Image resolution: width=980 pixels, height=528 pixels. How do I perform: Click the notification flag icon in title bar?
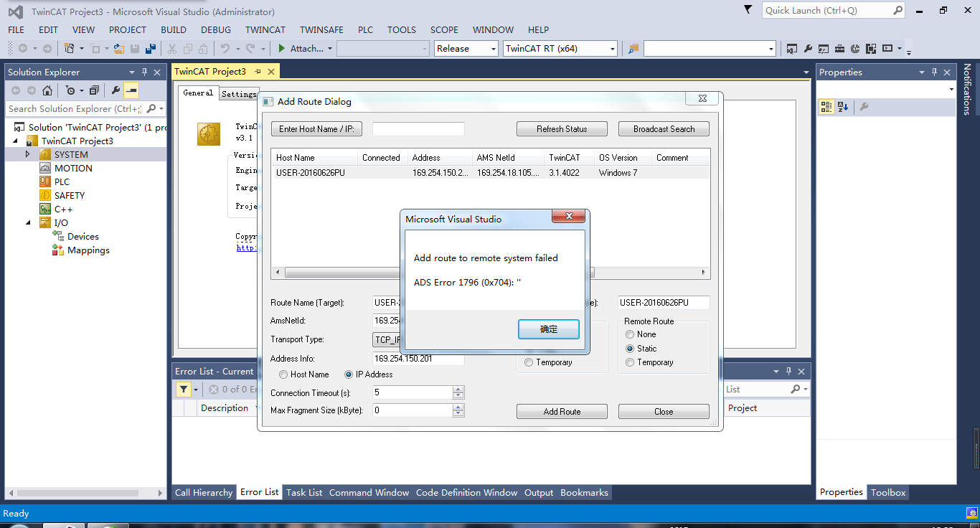click(748, 10)
